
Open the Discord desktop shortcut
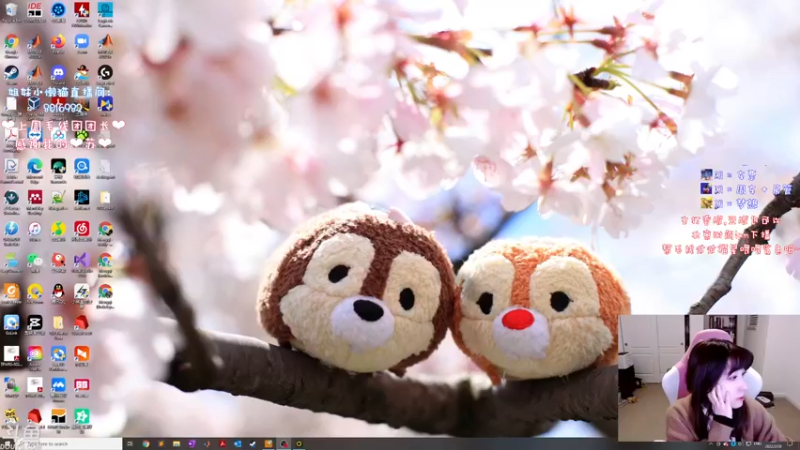tap(58, 72)
